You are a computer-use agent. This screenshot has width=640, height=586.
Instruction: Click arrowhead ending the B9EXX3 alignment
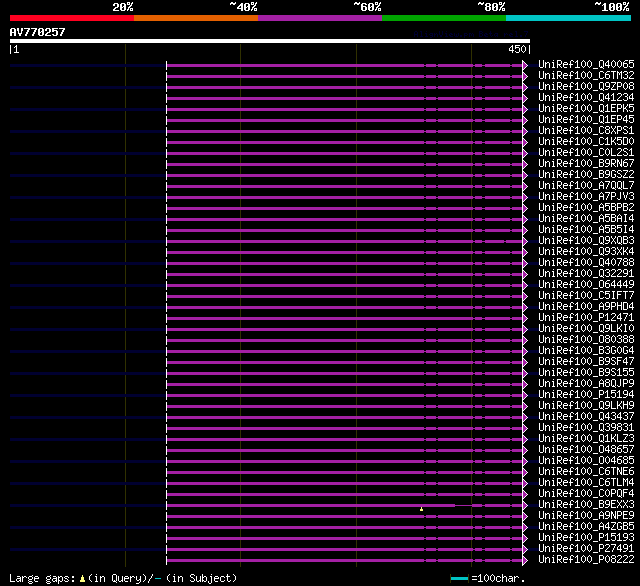(525, 506)
